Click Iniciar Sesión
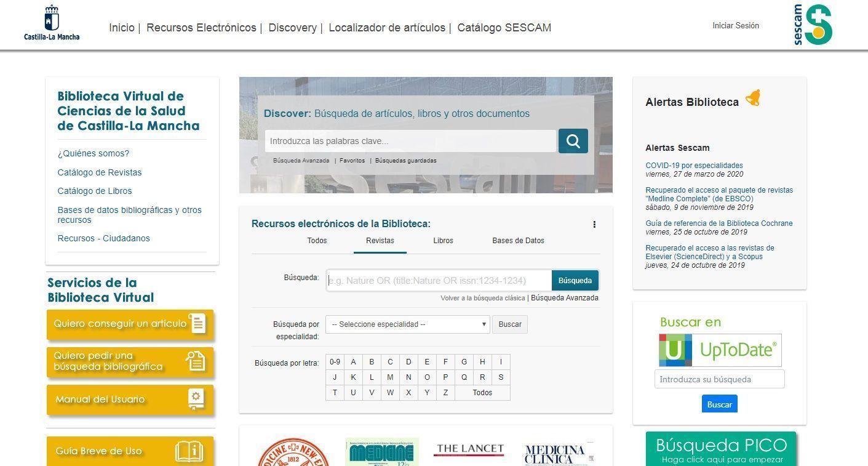This screenshot has height=466, width=868. 736,26
